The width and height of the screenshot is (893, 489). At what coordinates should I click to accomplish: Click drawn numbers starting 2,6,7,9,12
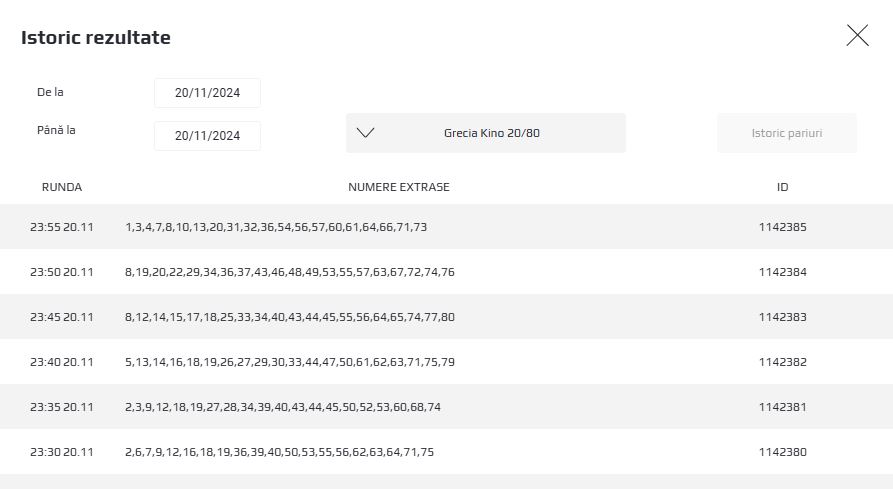click(x=280, y=451)
